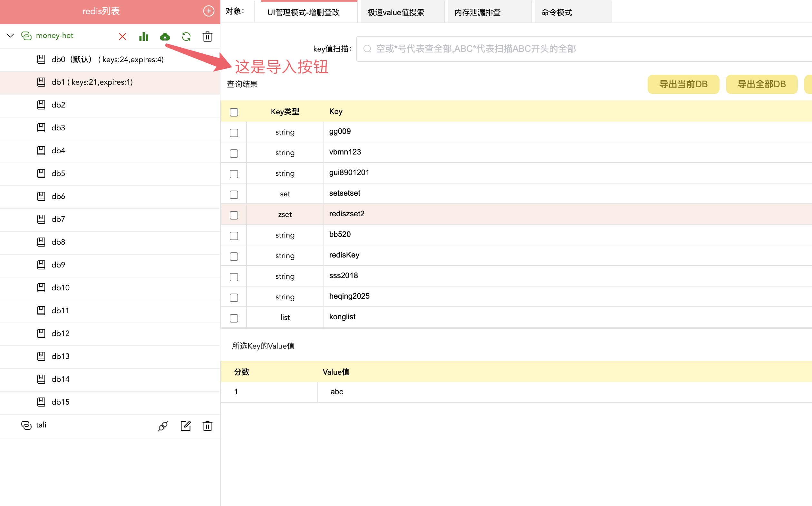The image size is (812, 506).
Task: Click the cloud import icon for money-het
Action: coord(165,36)
